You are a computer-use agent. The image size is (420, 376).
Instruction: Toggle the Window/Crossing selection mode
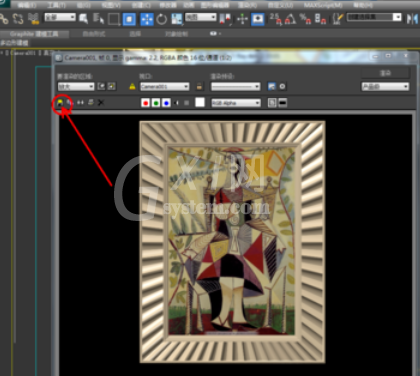click(129, 19)
